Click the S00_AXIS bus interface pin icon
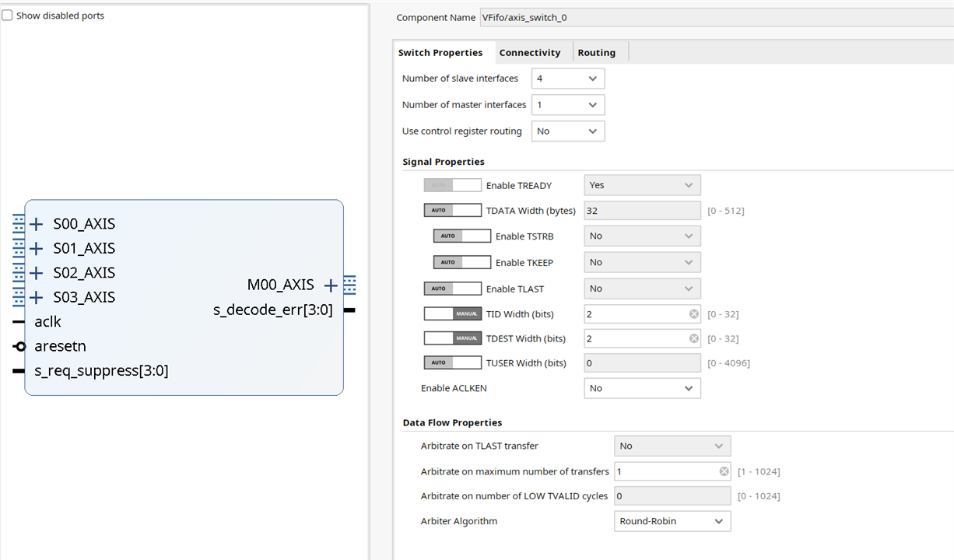 [19, 224]
